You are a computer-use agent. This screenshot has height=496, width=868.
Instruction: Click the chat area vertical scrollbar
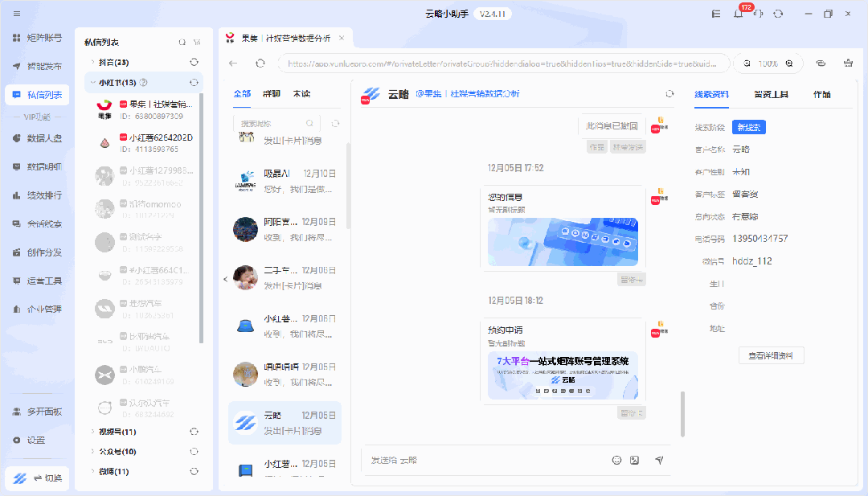click(x=683, y=414)
